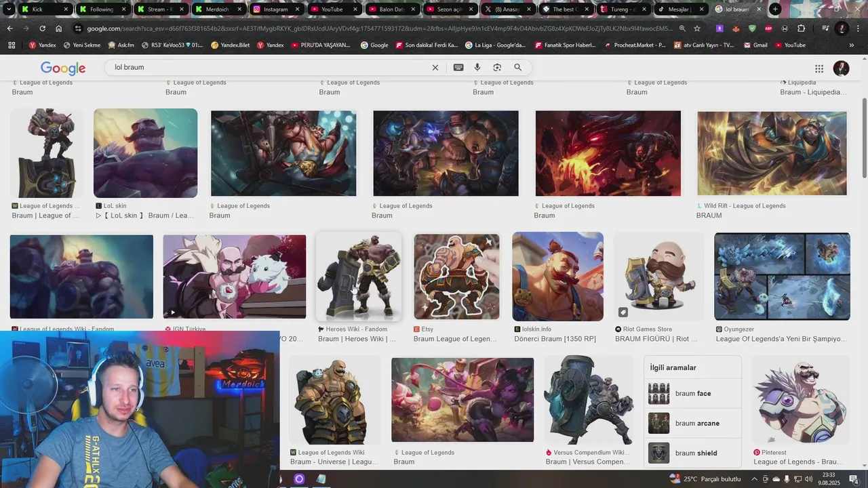This screenshot has width=868, height=488.
Task: Click the Braum - Universe result title
Action: [x=334, y=462]
